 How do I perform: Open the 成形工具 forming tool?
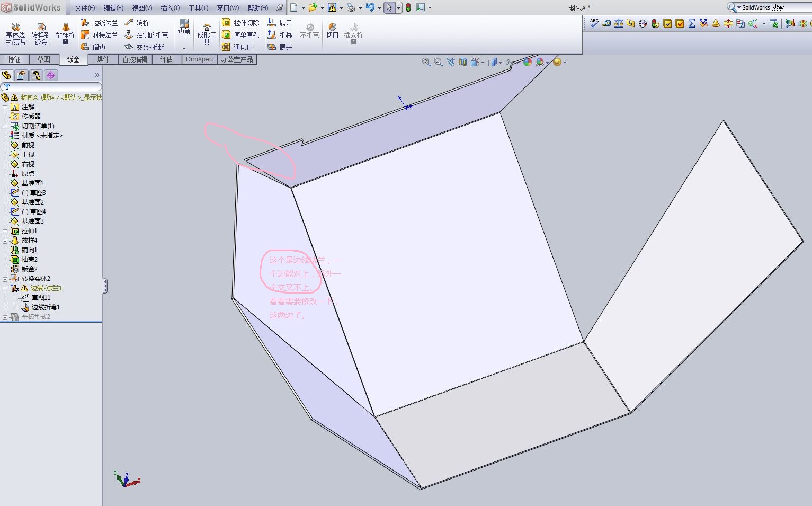[x=207, y=34]
